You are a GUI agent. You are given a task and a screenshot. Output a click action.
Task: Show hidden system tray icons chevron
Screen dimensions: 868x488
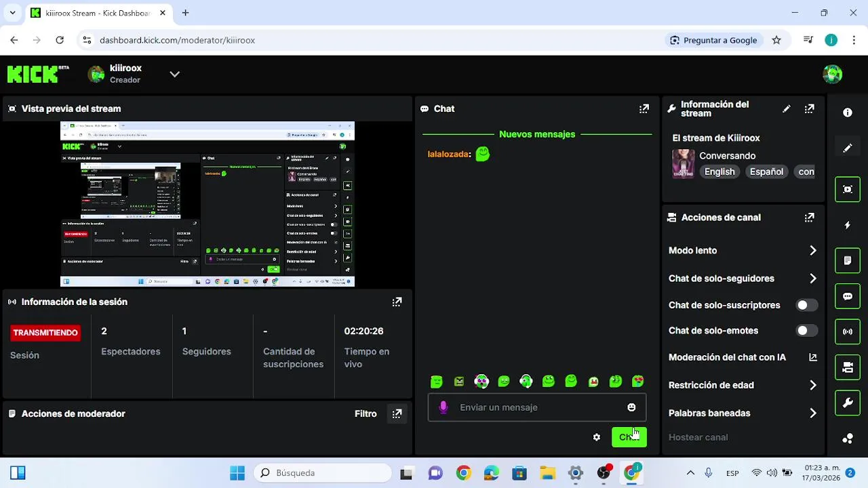[x=690, y=473]
